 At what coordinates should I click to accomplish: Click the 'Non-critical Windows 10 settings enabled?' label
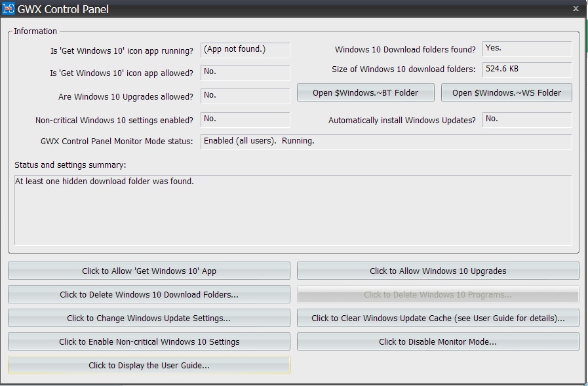[x=114, y=121]
